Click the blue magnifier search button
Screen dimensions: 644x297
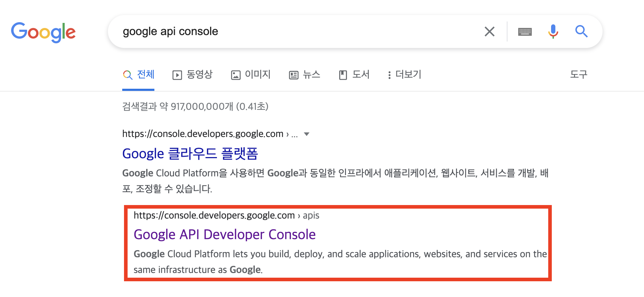tap(581, 31)
